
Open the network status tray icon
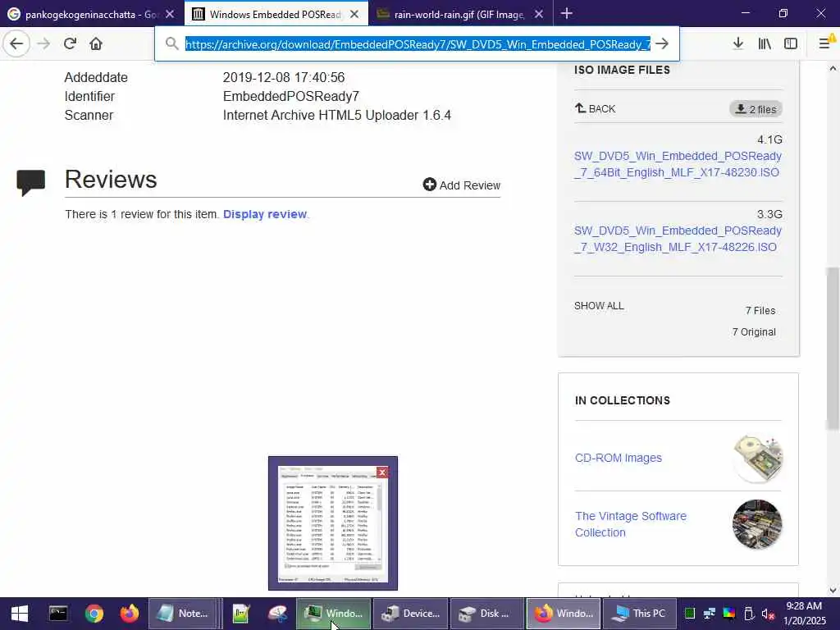(x=710, y=614)
